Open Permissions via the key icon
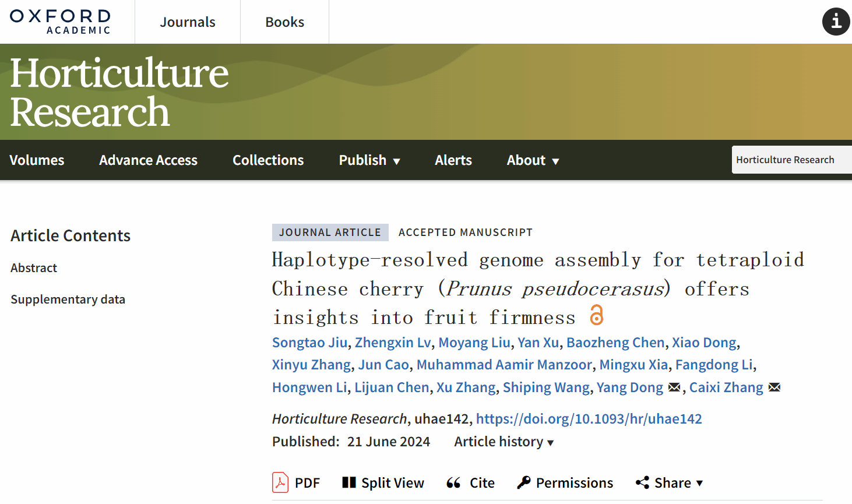 pyautogui.click(x=524, y=482)
